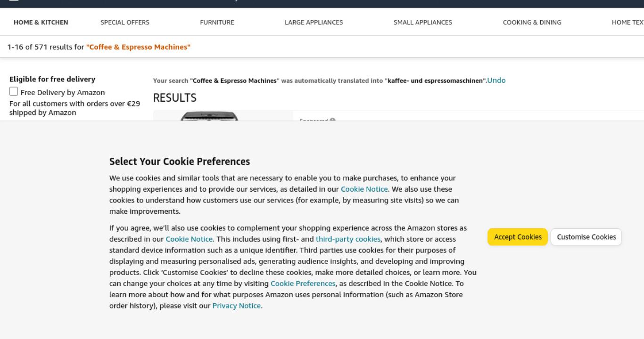Undo the automatic search translation
This screenshot has width=644, height=339.
[x=496, y=81]
